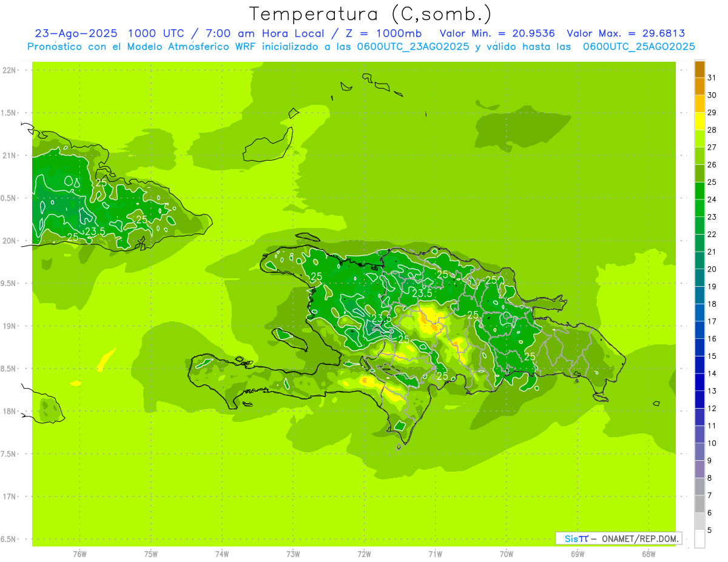The height and width of the screenshot is (562, 728).
Task: Click the '0.5N' latitude label
Action: click(x=8, y=198)
